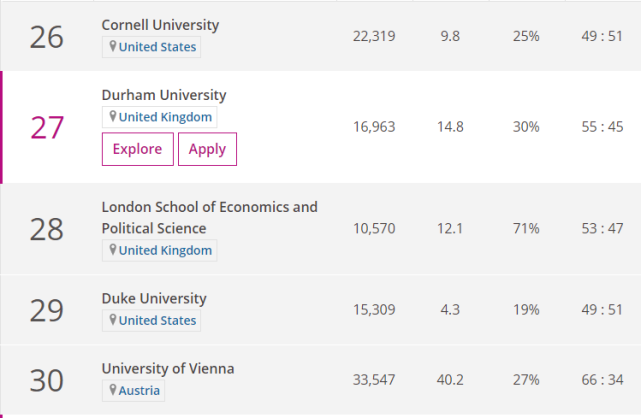This screenshot has height=418, width=641.
Task: Click rank number 27 in the list
Action: [x=46, y=128]
